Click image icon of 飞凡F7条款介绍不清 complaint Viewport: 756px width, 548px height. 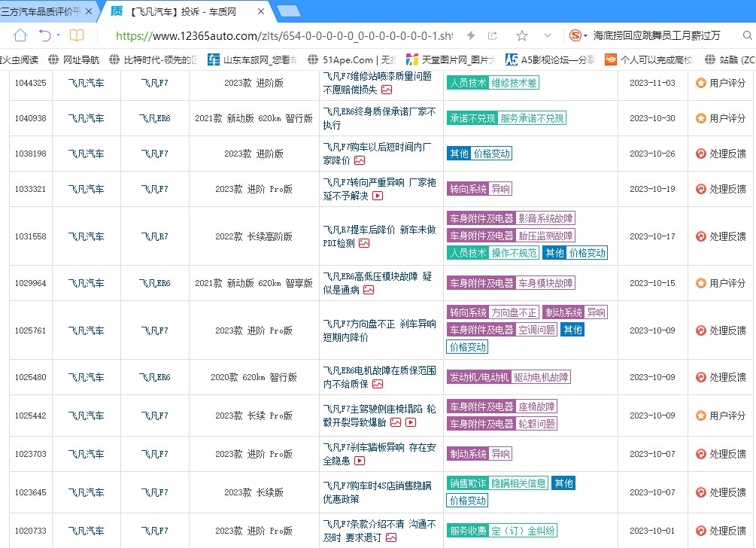click(x=391, y=537)
